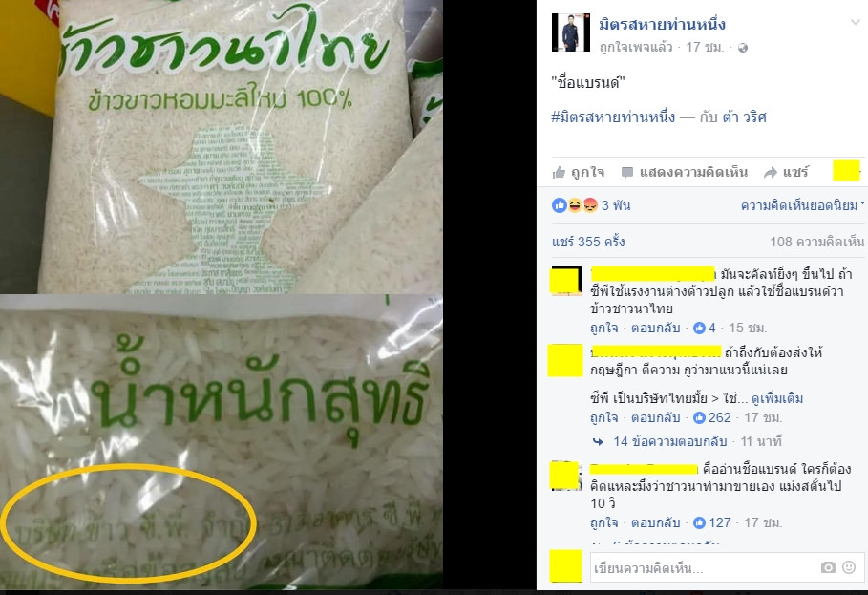Open the #มิตรสหายท่านหนึ่ง hashtag

coord(613,117)
